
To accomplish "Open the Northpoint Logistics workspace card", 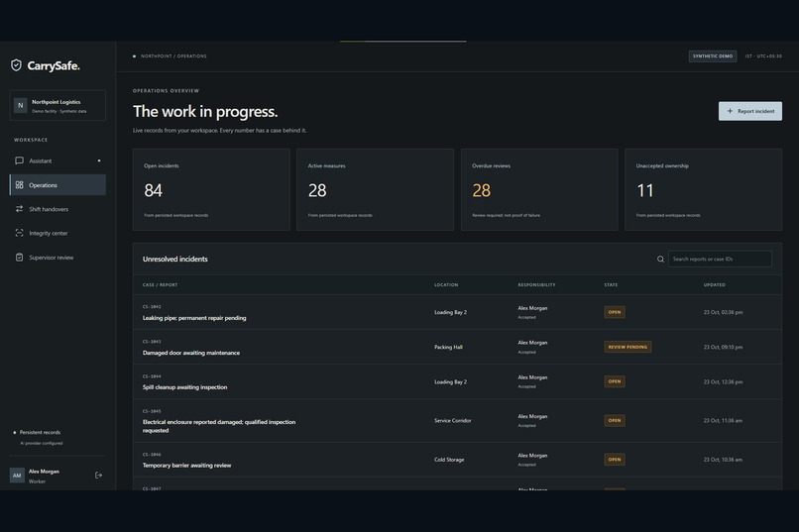I will tap(57, 105).
